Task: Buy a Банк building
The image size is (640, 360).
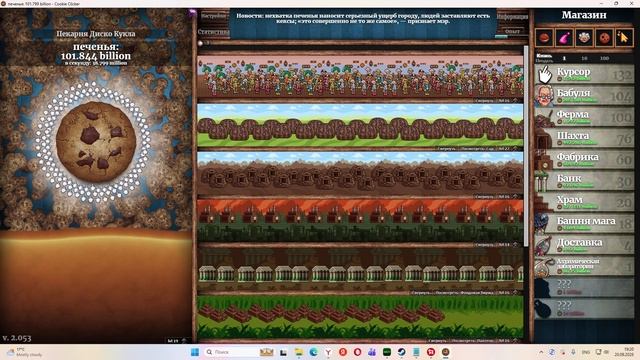Action: [584, 181]
